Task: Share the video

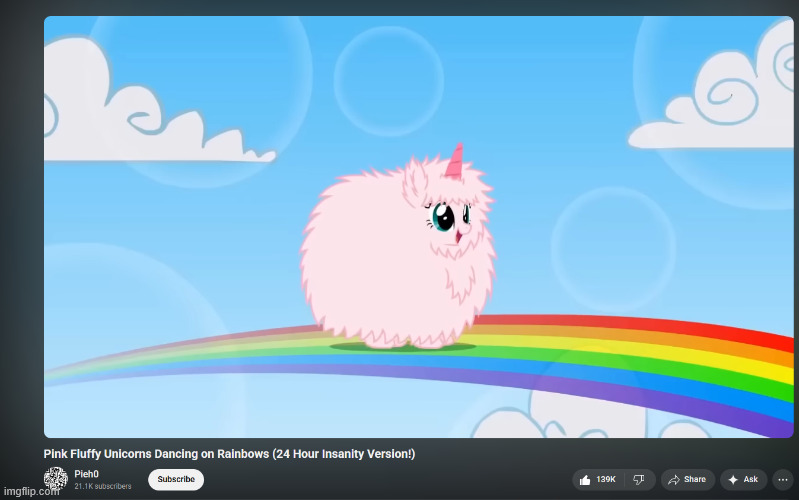Action: click(x=687, y=480)
